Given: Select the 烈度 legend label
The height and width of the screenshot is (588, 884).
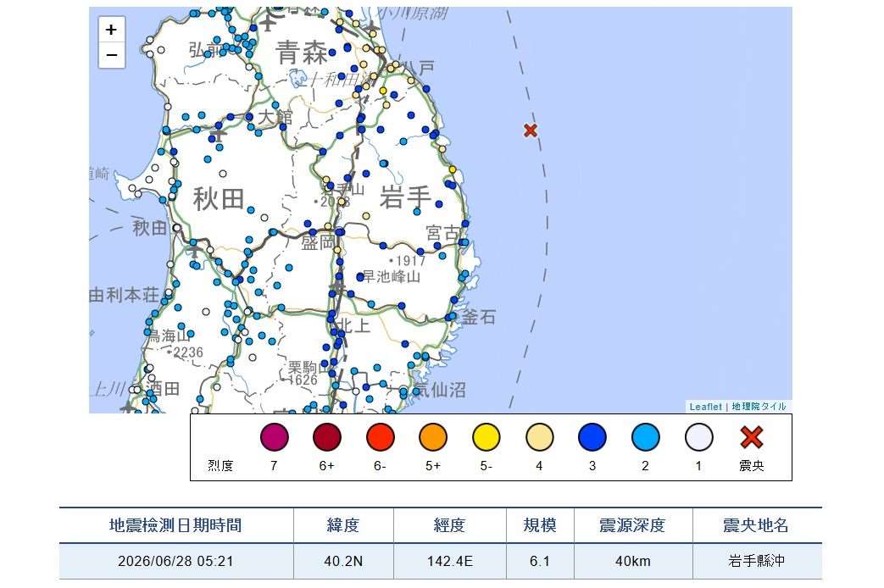Looking at the screenshot, I should [x=220, y=466].
